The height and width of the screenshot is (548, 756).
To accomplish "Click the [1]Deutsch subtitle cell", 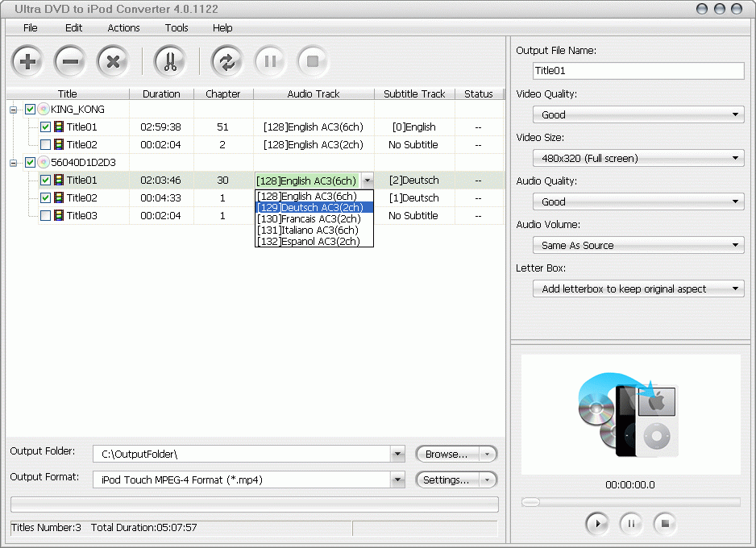I will 414,197.
